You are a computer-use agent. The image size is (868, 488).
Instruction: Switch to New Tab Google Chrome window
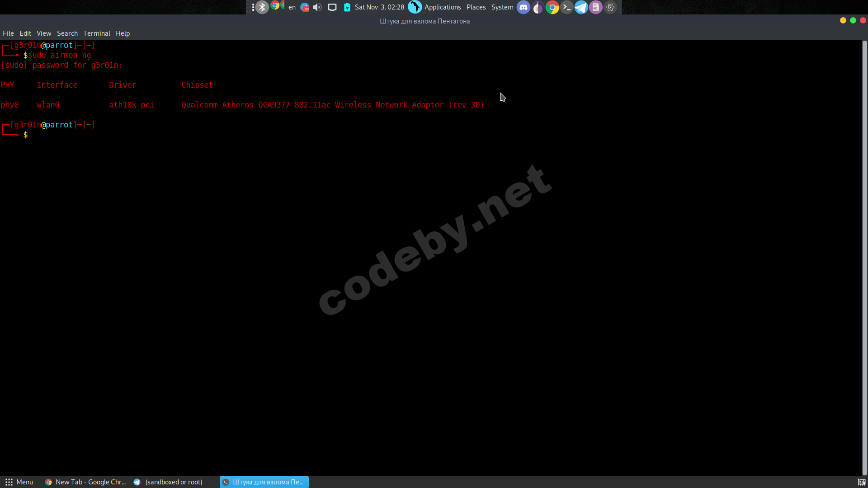[86, 482]
